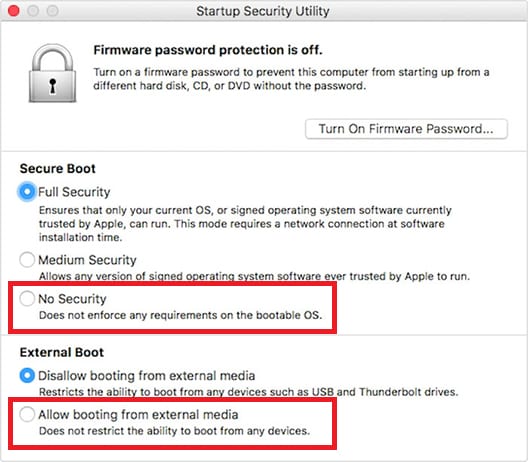Screen dimensions: 528x462
Task: Close the Startup Security Utility window
Action: (13, 11)
